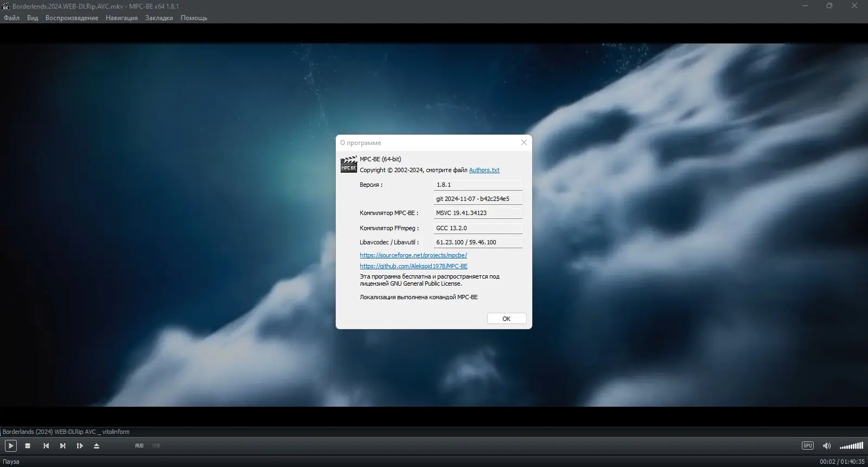Click the GCC 13.2.0 field
The image size is (868, 467).
coord(478,228)
